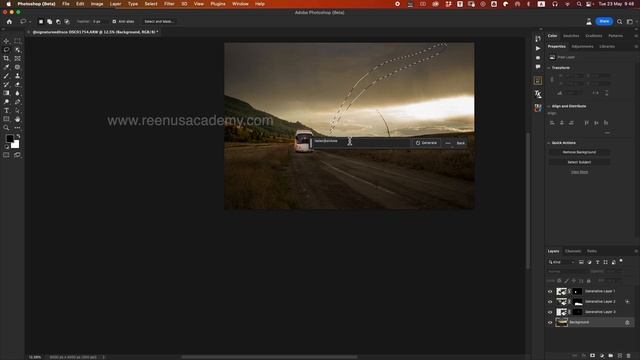
Task: Toggle Quick Mask mode icon
Action: (x=6, y=155)
